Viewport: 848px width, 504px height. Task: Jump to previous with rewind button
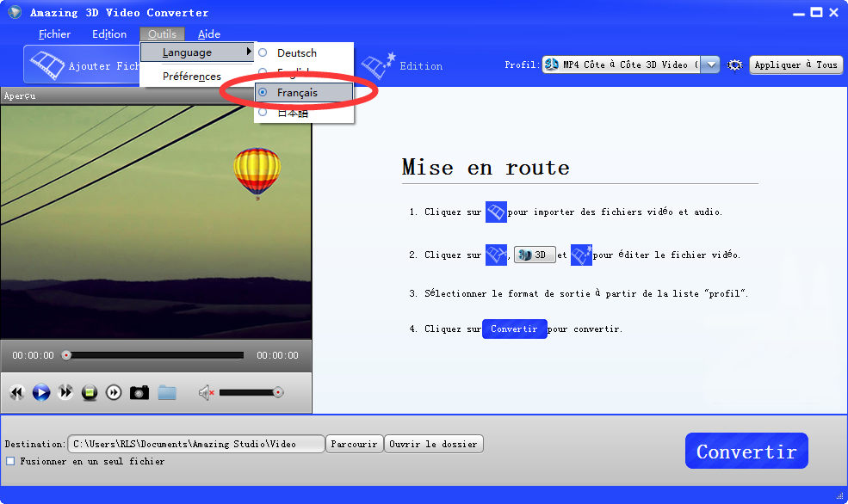pos(16,392)
